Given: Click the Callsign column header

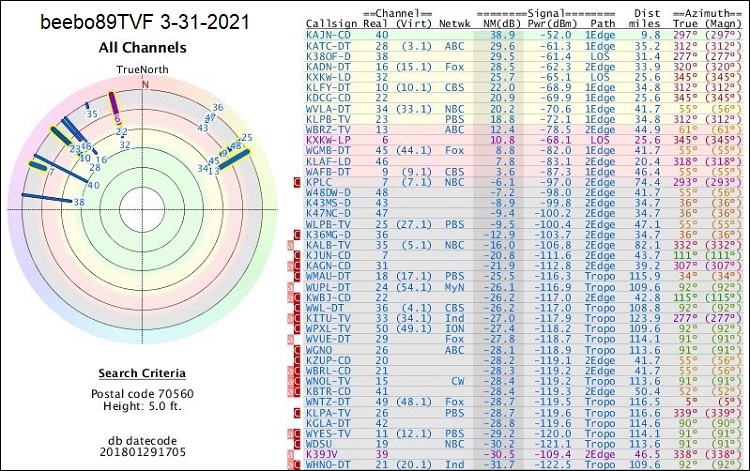Looking at the screenshot, I should coord(328,21).
